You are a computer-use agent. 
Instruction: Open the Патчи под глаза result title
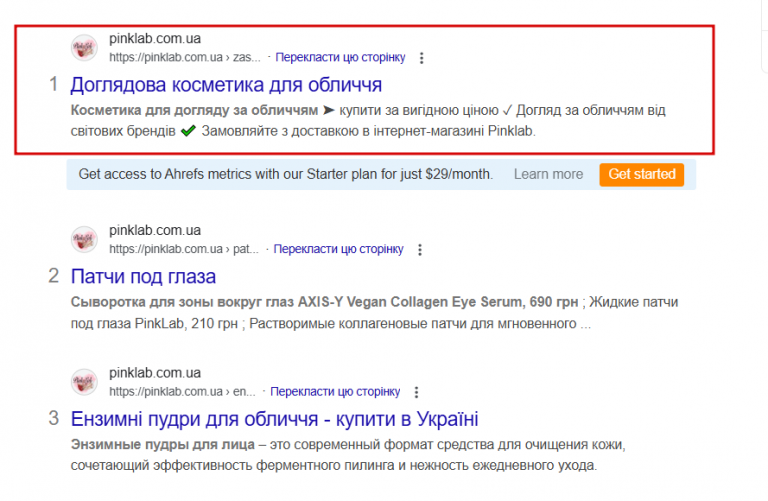(143, 277)
